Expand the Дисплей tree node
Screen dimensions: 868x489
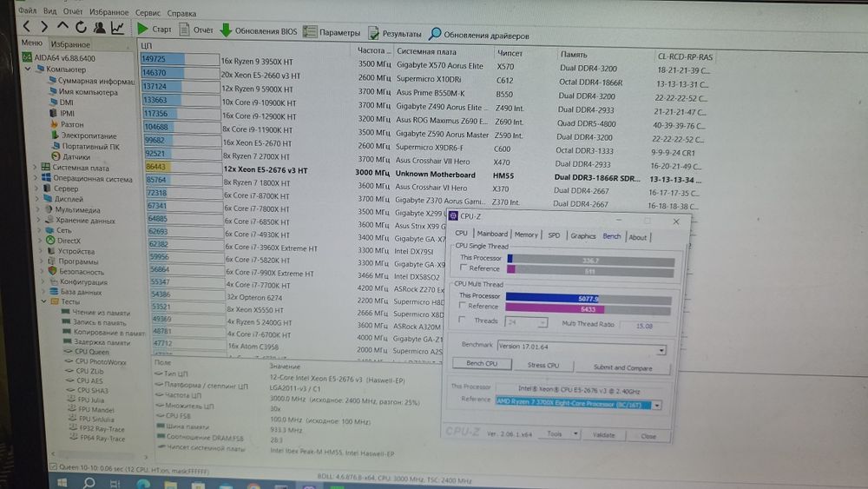point(37,199)
